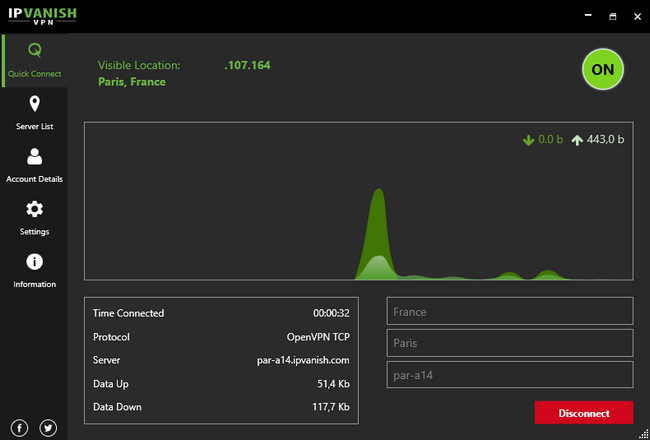
Task: Visit the IPVanish Twitter page
Action: click(48, 428)
